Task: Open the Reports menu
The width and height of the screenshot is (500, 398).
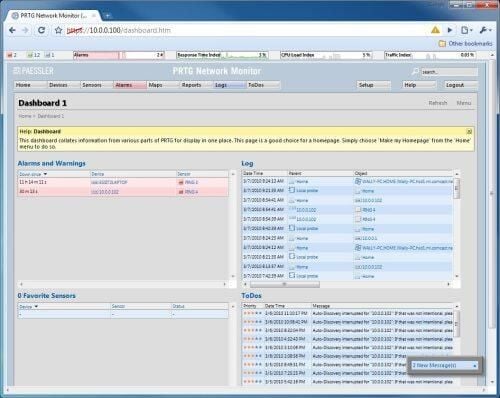Action: pyautogui.click(x=197, y=85)
